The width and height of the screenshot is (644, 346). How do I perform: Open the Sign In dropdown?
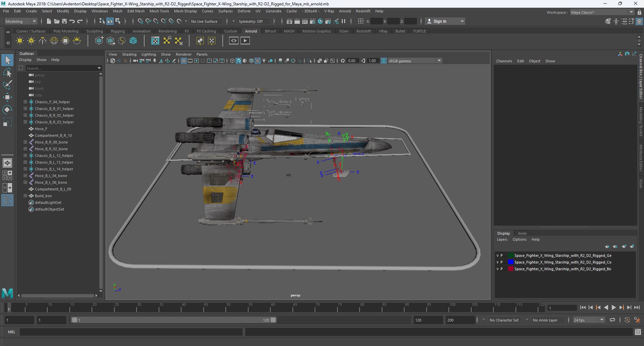pyautogui.click(x=445, y=21)
